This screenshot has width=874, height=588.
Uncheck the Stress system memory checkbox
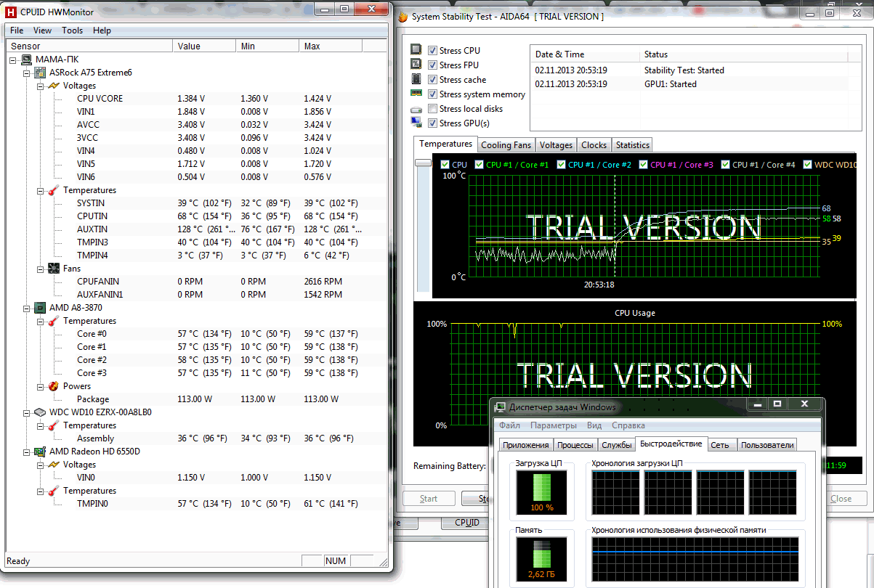(x=432, y=94)
